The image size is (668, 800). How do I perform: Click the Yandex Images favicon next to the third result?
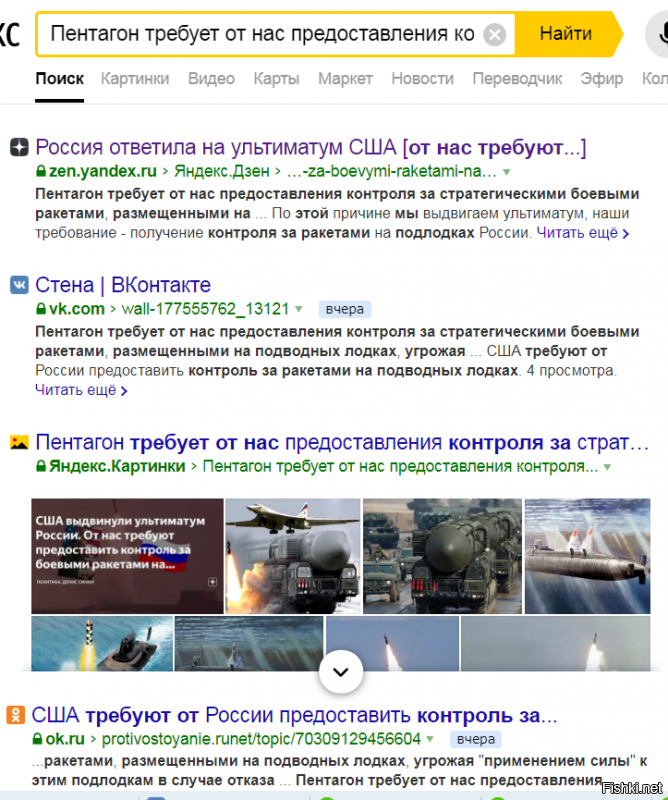tap(19, 442)
